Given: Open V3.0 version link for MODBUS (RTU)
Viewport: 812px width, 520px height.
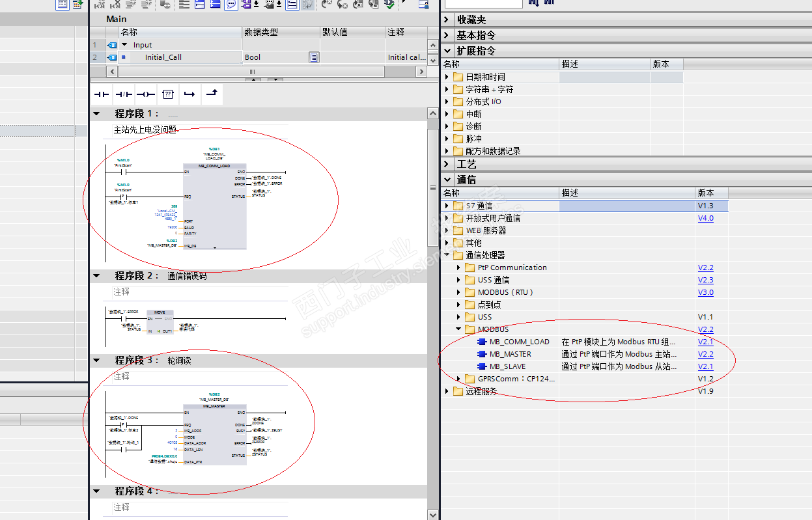Looking at the screenshot, I should pyautogui.click(x=706, y=292).
